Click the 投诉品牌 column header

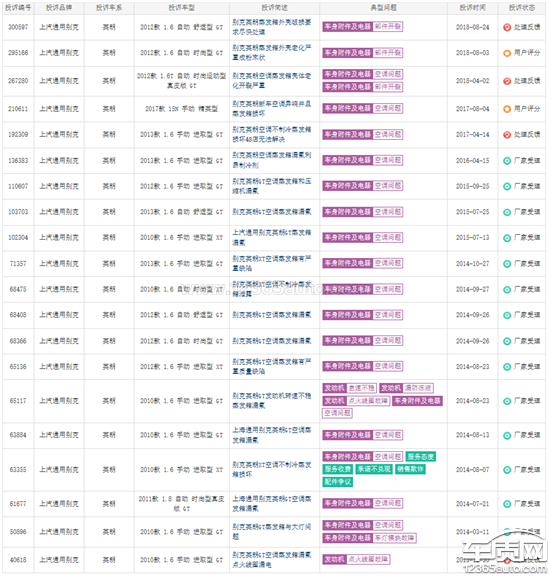(59, 8)
